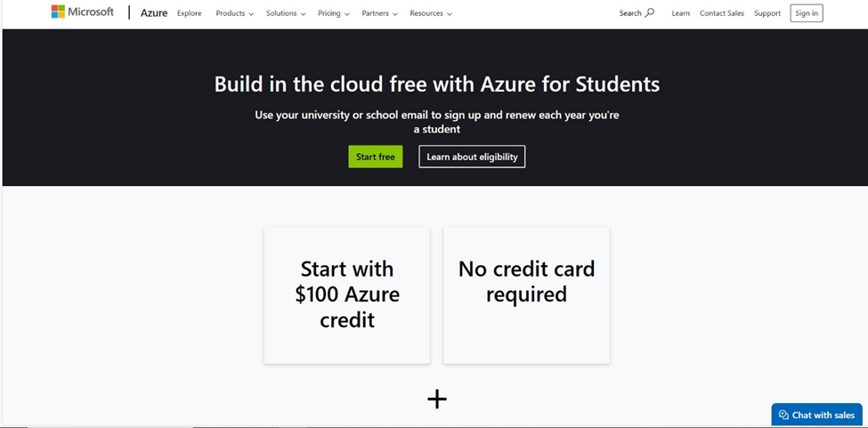Click the Start with $100 Azure credit card
Viewport: 868px width, 428px height.
(x=347, y=295)
